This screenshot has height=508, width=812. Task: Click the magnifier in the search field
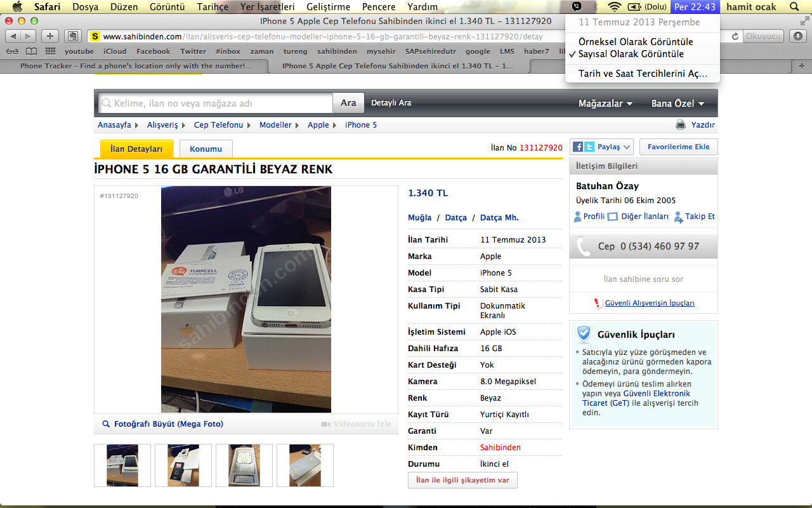pyautogui.click(x=106, y=103)
